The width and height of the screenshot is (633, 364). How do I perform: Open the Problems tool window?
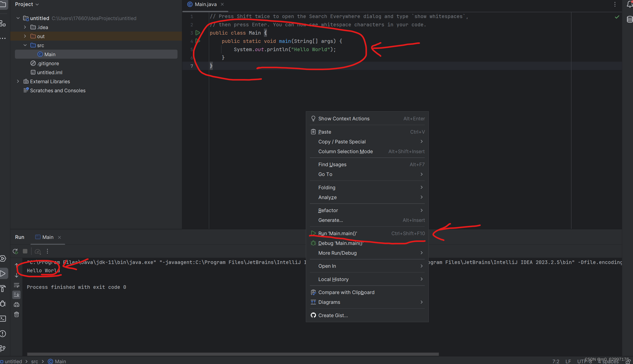[3, 333]
